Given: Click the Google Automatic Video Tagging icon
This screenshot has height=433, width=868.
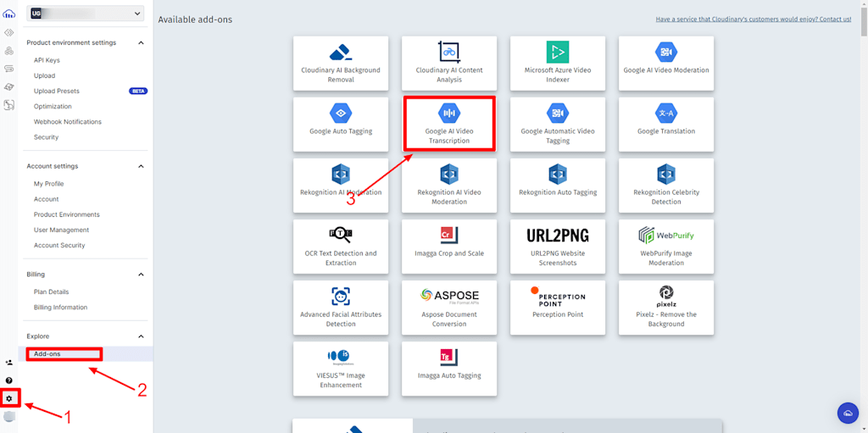Looking at the screenshot, I should tap(558, 113).
